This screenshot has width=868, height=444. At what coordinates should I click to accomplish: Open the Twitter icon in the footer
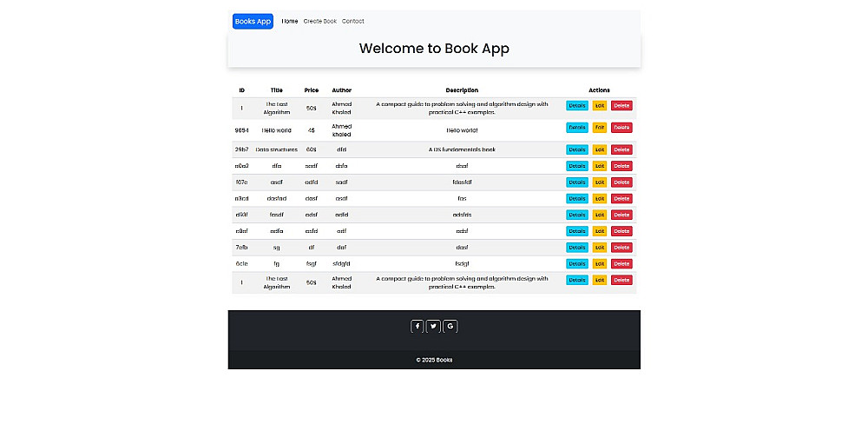[x=433, y=327]
